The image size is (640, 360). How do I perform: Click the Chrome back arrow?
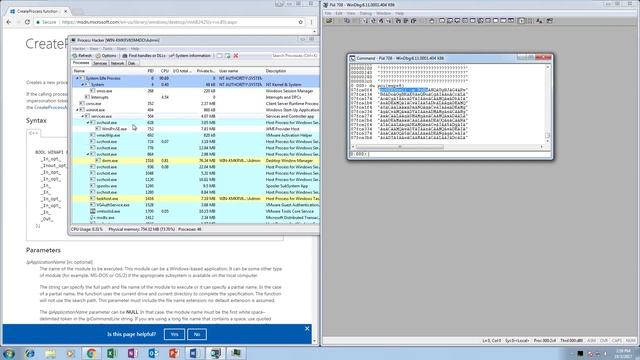coord(9,22)
